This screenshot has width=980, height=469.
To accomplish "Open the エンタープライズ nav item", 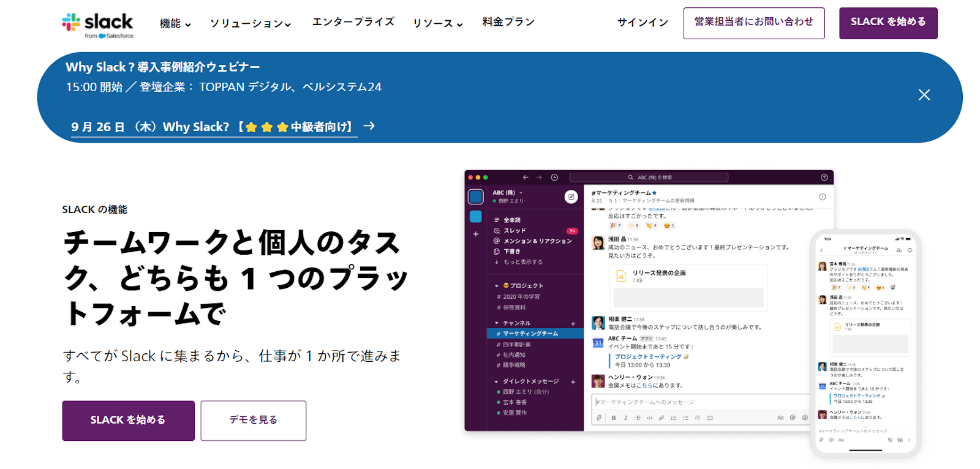I will coord(353,22).
